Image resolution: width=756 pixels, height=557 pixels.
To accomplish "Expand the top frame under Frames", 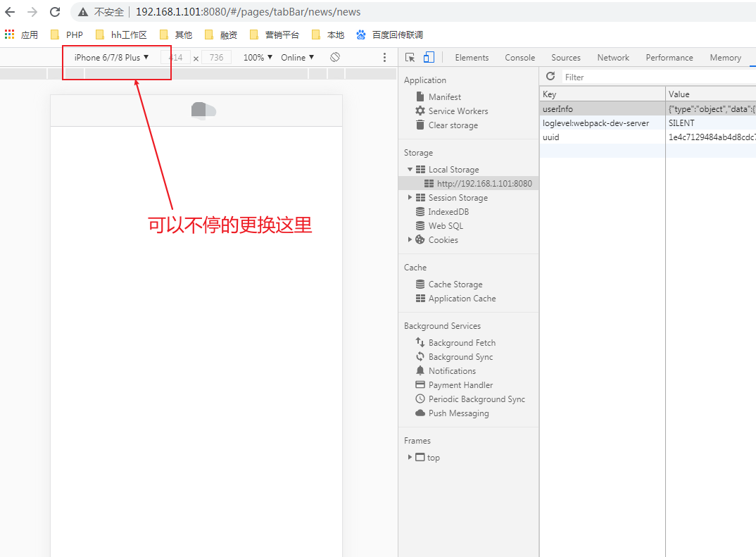I will point(410,457).
